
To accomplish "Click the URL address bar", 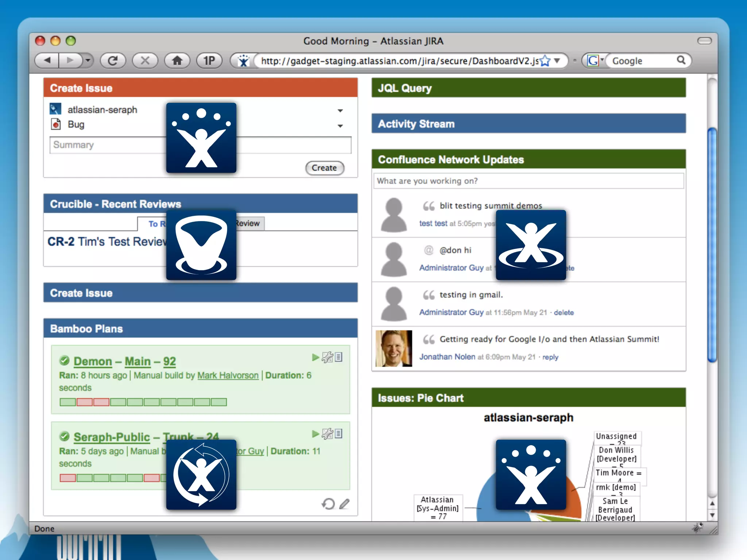I will tap(399, 61).
